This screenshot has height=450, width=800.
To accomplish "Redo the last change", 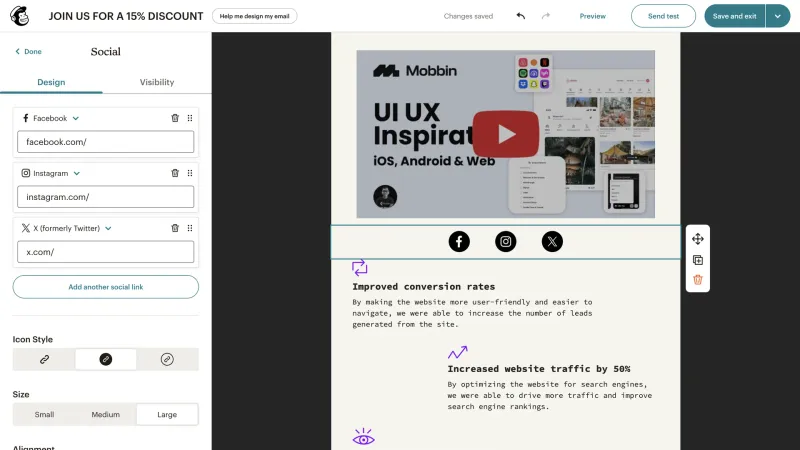I will coord(546,16).
